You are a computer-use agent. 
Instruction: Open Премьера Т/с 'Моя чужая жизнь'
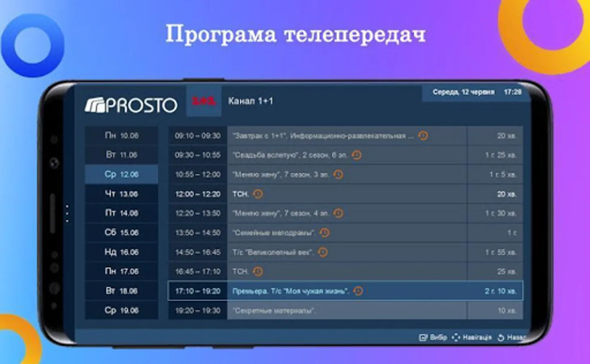coord(291,291)
